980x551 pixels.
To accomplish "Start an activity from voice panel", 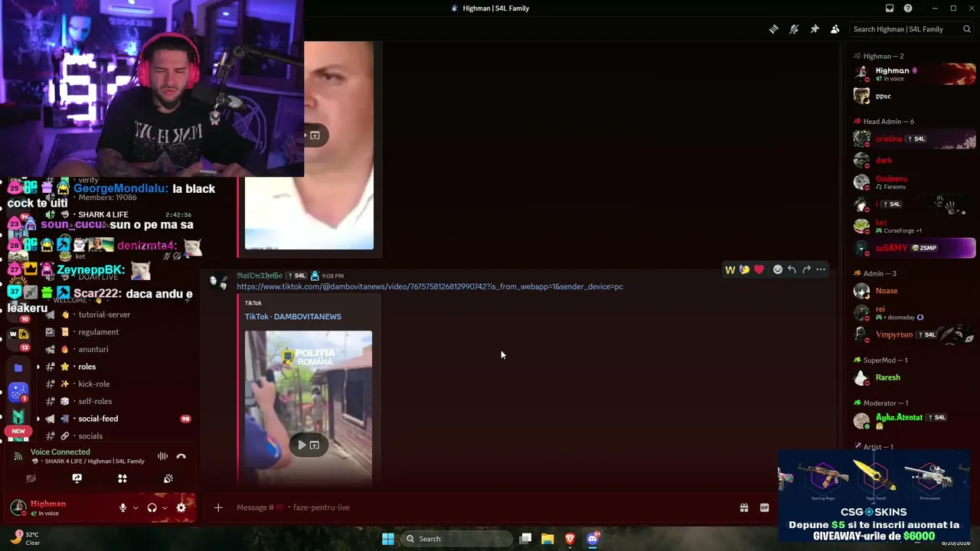I will click(122, 478).
